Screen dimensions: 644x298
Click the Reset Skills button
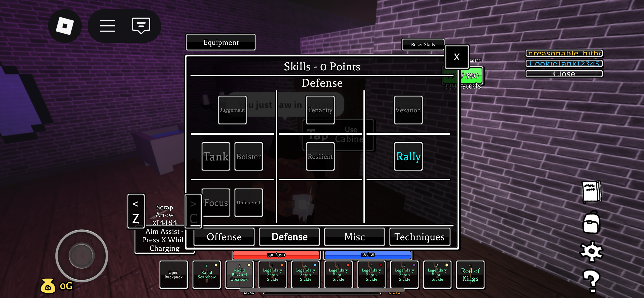[x=423, y=45]
